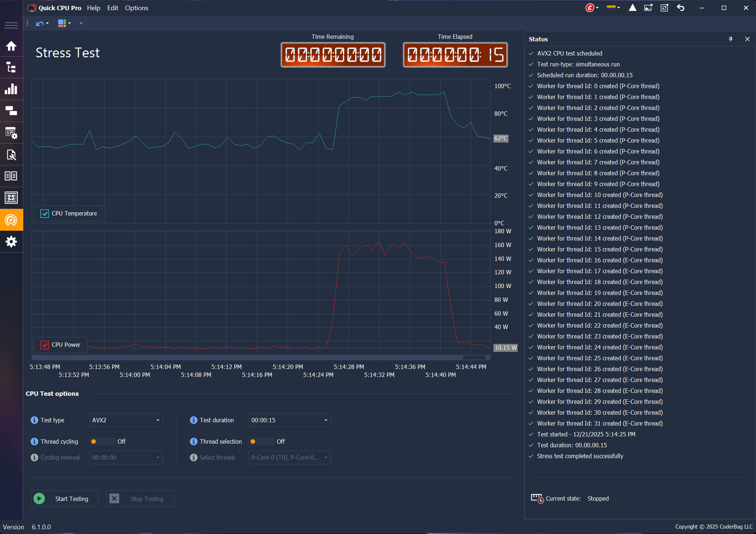Open the system information search sidebar icon
Screen dimensions: 756x534
(11, 155)
